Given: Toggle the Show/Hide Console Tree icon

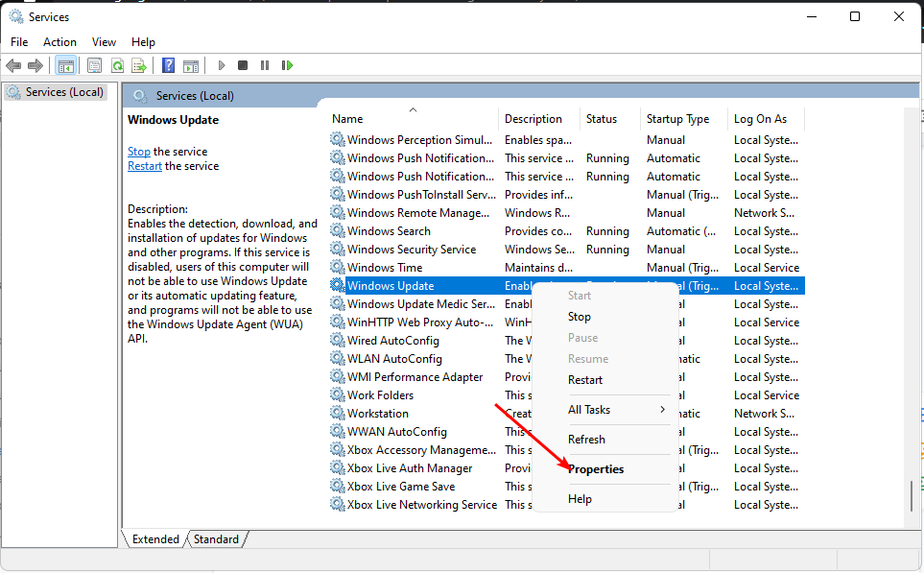Looking at the screenshot, I should (x=65, y=64).
